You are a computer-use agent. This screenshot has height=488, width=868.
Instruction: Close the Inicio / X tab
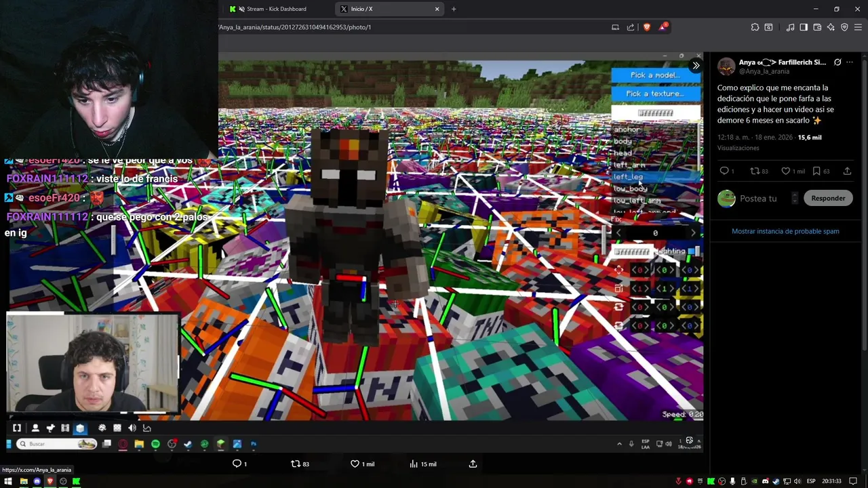pos(437,9)
